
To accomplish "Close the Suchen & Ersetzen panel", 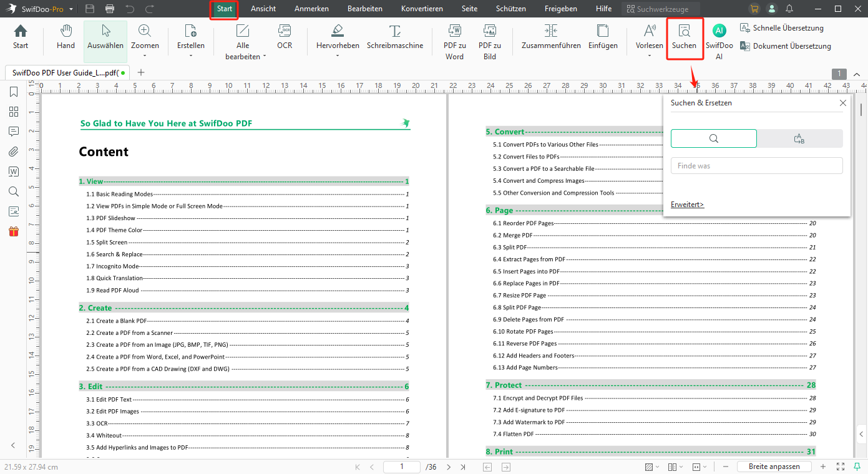I will [843, 103].
